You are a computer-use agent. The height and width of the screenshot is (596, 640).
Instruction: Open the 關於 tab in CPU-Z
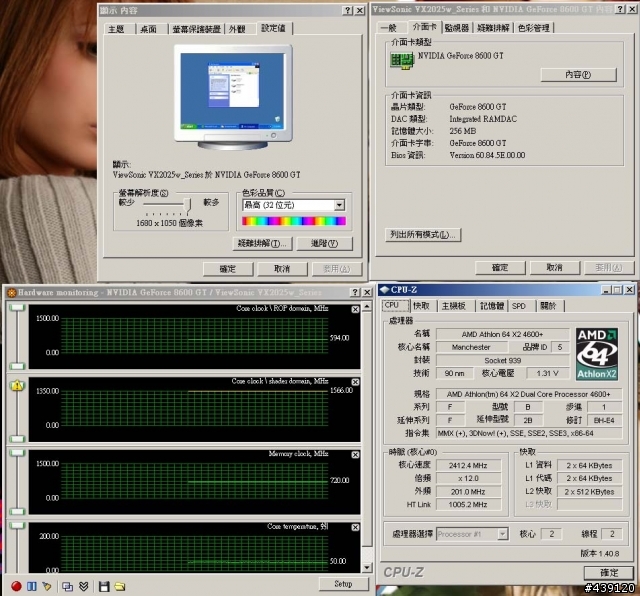pos(548,306)
